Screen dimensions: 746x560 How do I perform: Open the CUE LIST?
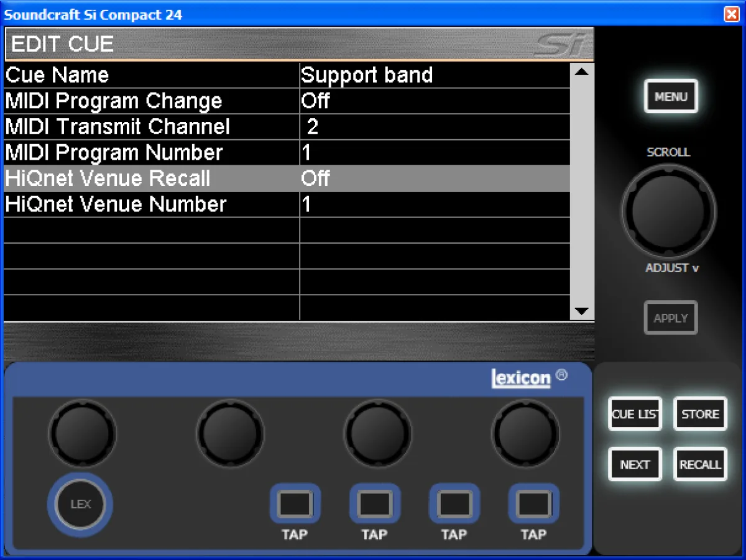pos(635,414)
